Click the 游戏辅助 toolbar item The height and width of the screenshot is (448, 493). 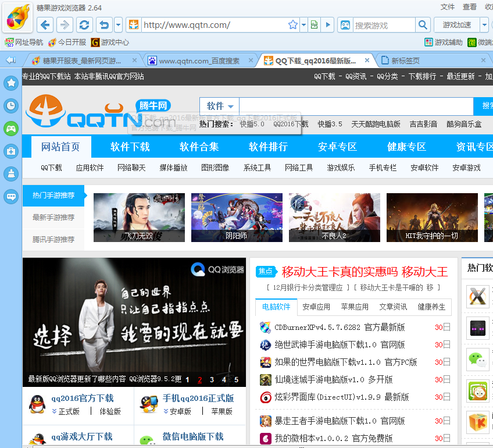[444, 42]
